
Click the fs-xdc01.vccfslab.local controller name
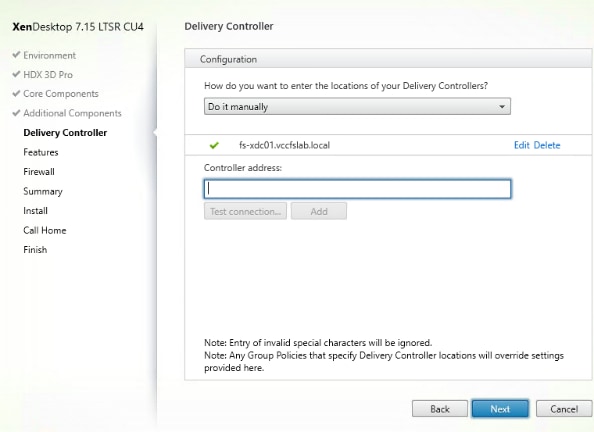284,145
